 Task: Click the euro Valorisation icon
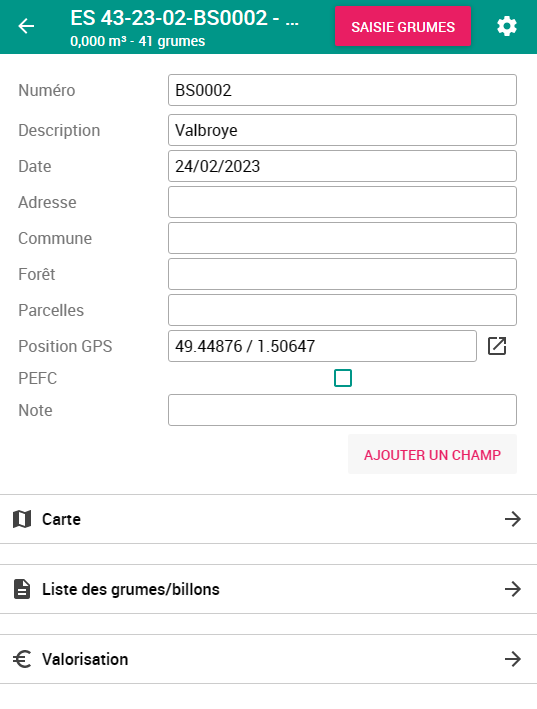tap(22, 659)
